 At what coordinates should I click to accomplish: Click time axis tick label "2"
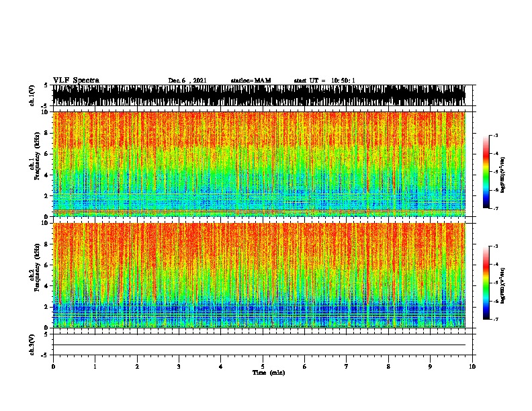[137, 367]
